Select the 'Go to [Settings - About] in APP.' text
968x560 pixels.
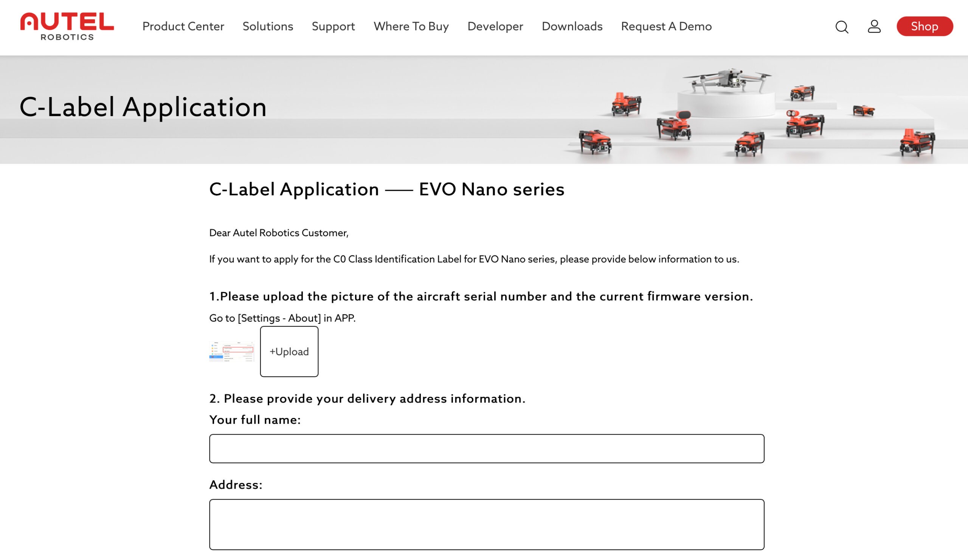(x=282, y=318)
